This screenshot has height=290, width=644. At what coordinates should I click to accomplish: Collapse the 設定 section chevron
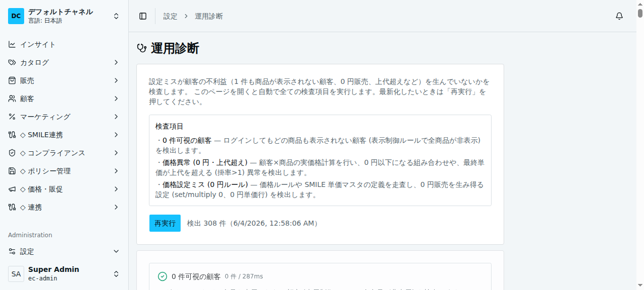[x=116, y=251]
